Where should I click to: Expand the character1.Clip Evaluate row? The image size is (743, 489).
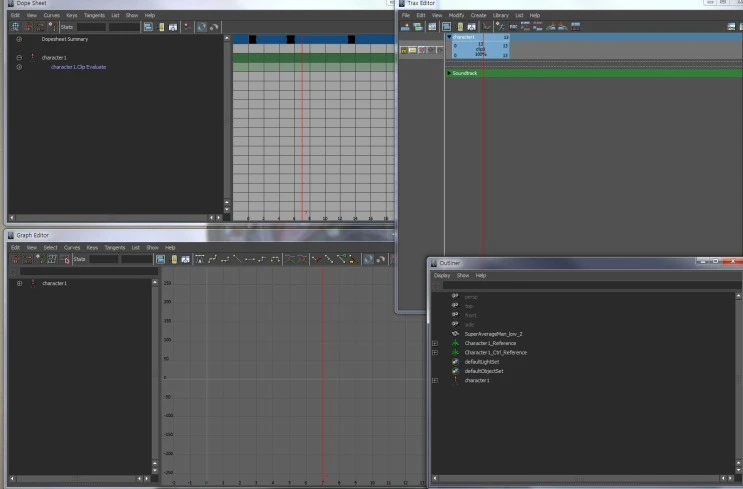pos(19,67)
